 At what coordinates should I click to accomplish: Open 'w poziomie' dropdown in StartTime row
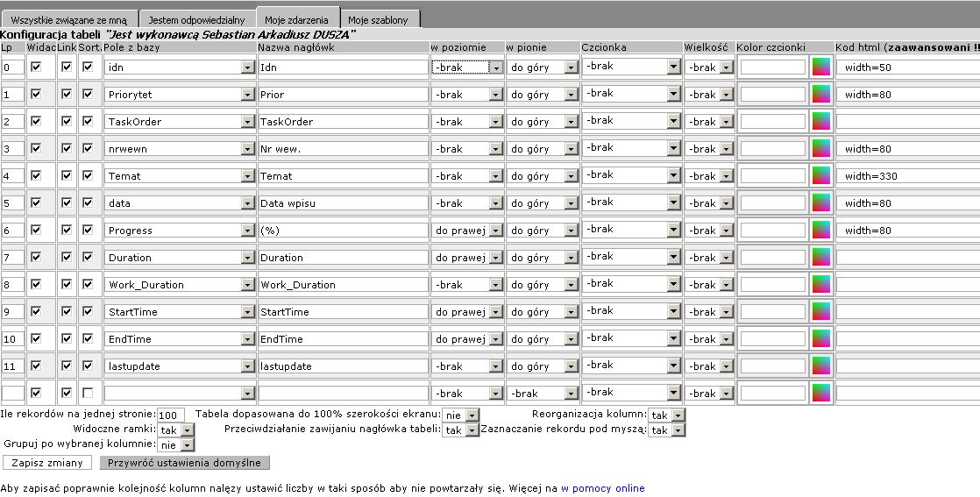click(467, 311)
